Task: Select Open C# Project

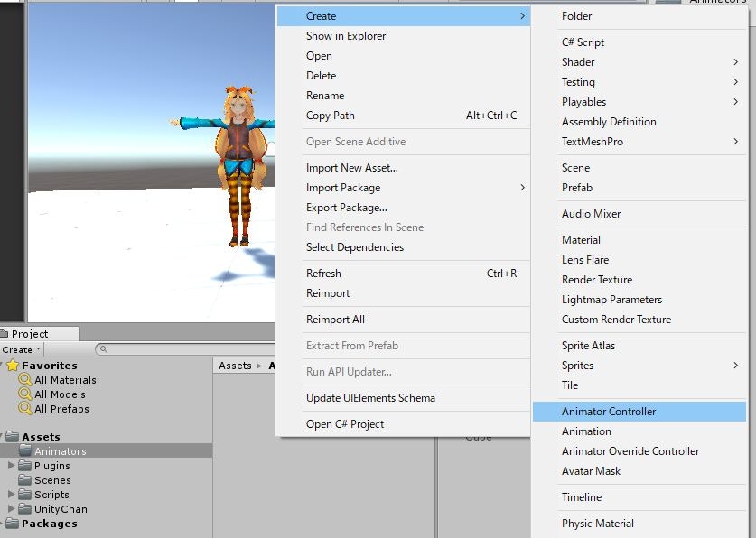Action: pos(404,424)
